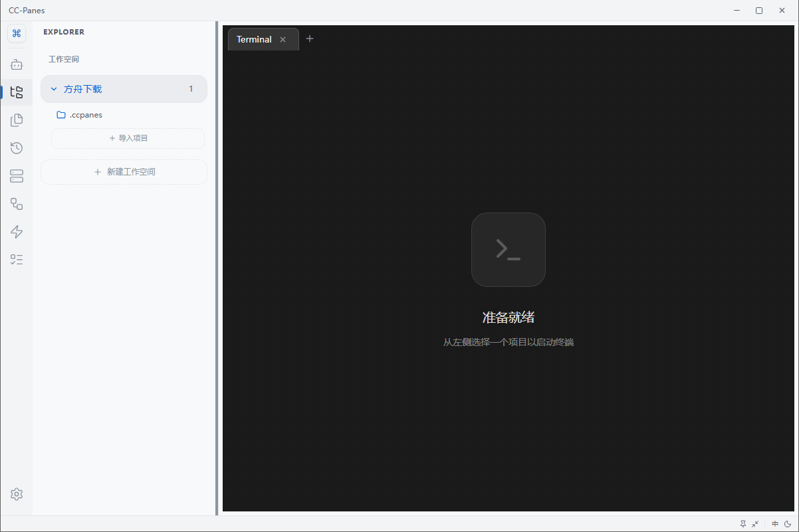Toggle the pane split icon in the status bar
799x532 pixels.
(x=773, y=524)
